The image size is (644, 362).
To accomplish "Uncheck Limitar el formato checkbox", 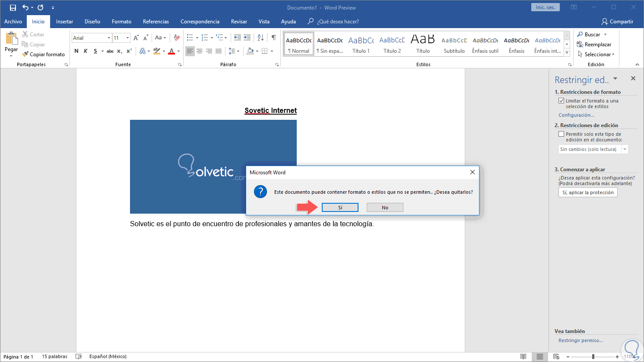I will click(561, 101).
